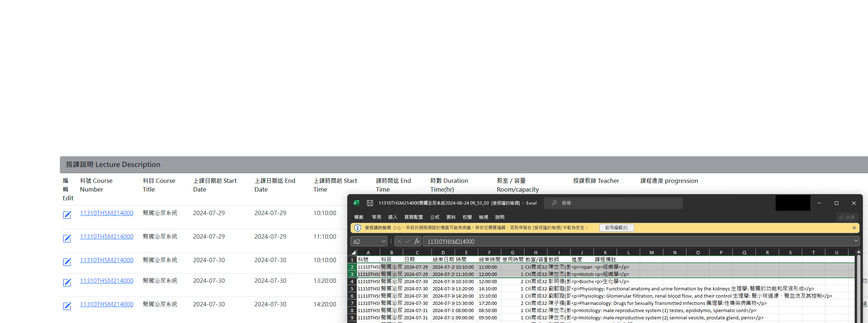Viewport: 868px width, 323px height.
Task: Click the edit icon for the 13:20:00 row
Action: 67,282
